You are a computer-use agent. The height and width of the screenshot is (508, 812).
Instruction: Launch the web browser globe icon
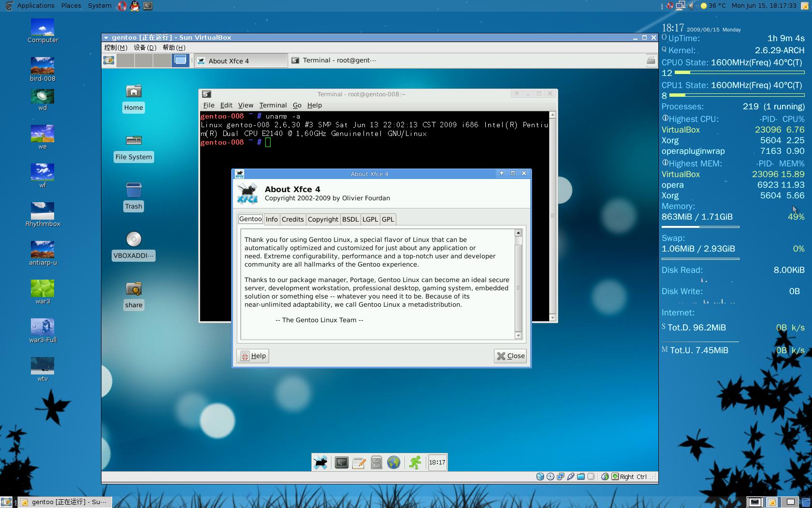coord(393,463)
